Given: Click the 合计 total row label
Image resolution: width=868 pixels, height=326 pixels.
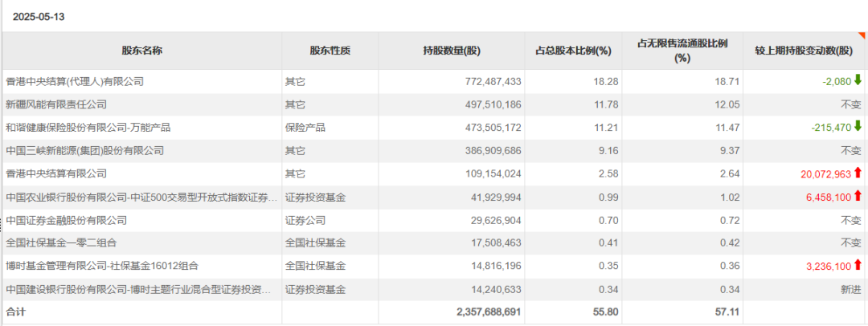Looking at the screenshot, I should [15, 312].
